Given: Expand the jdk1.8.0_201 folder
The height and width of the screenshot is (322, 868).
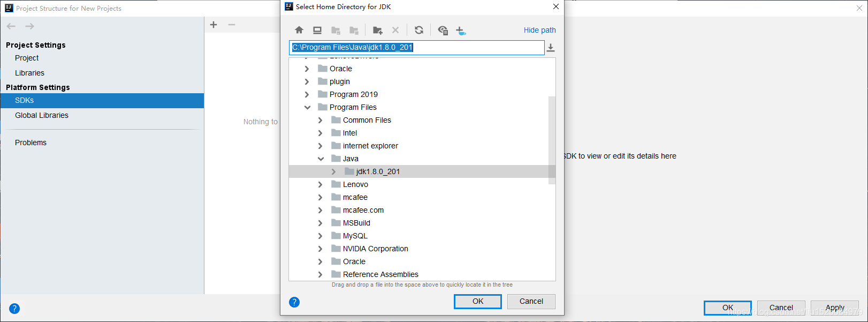Looking at the screenshot, I should coord(333,171).
